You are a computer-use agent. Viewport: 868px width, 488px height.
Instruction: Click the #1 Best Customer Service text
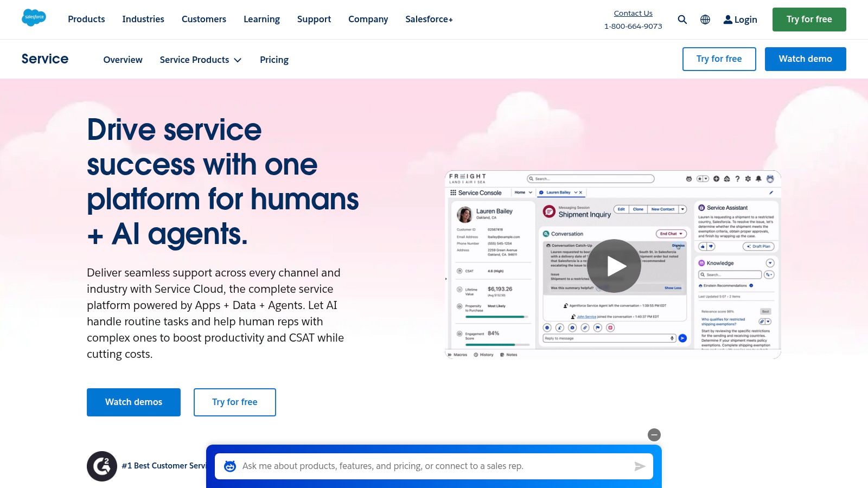coord(164,466)
